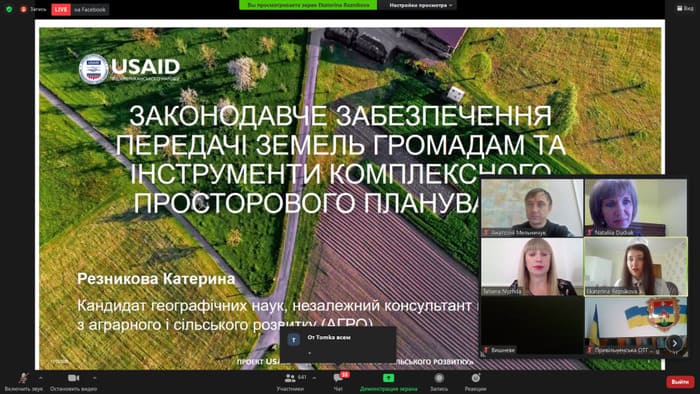This screenshot has height=394, width=700.
Task: Expand video options arrow next to camera
Action: (x=95, y=378)
